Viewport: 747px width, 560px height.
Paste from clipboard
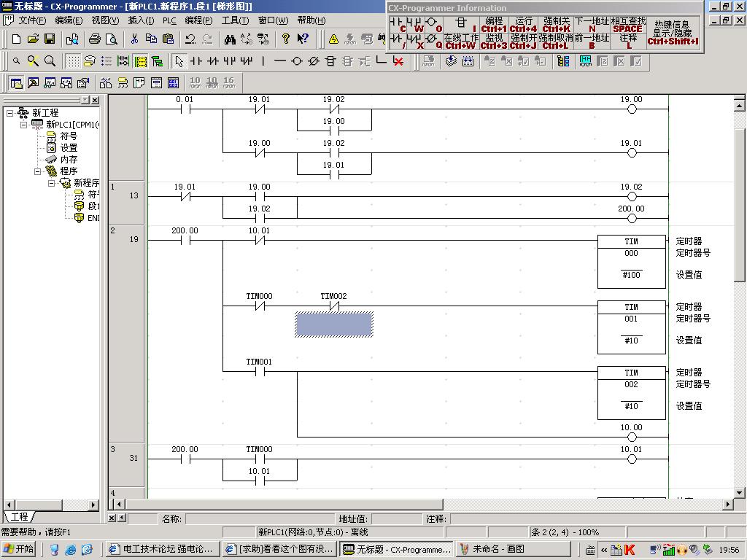click(x=169, y=39)
